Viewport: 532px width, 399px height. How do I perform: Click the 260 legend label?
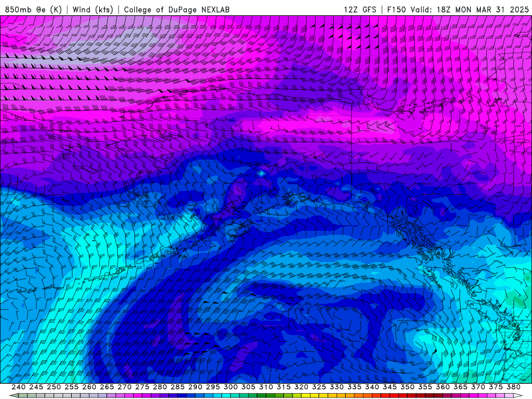pos(89,387)
